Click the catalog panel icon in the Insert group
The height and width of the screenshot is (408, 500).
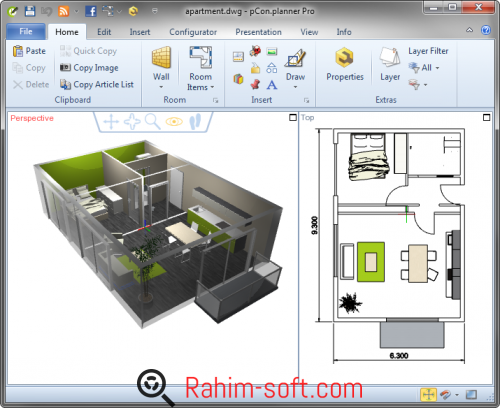[x=238, y=57]
